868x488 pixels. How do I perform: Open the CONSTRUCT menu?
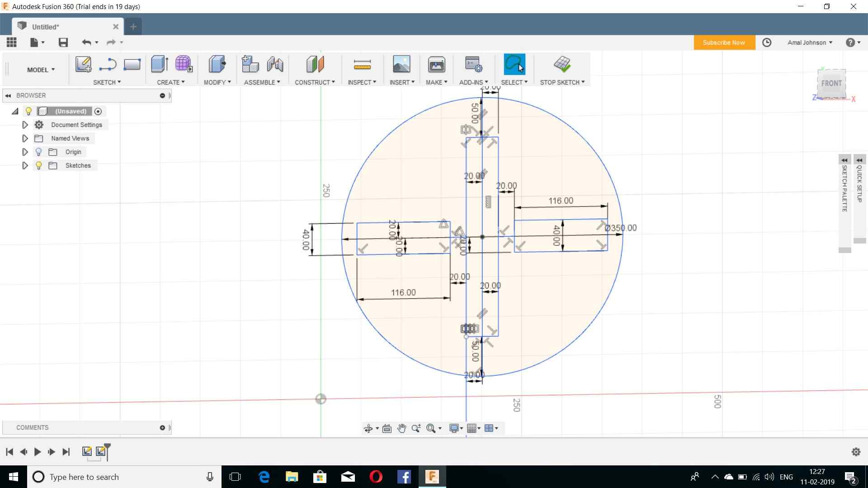(315, 82)
